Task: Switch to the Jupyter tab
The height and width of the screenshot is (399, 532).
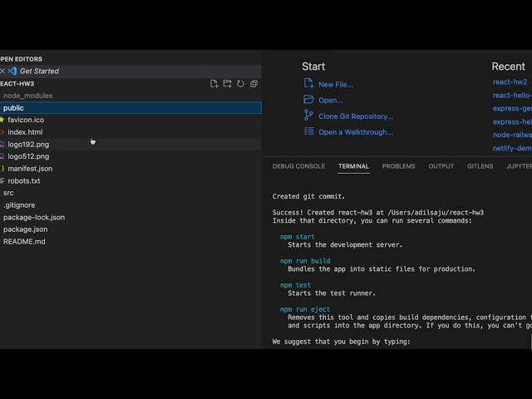Action: point(519,166)
